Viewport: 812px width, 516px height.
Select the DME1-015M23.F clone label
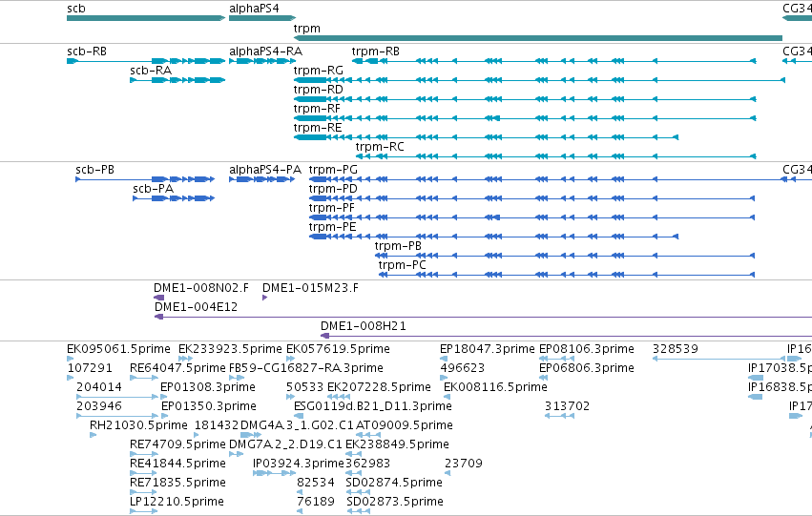[310, 288]
